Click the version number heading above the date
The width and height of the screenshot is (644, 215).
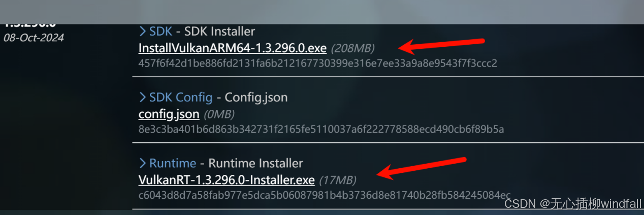point(29,24)
